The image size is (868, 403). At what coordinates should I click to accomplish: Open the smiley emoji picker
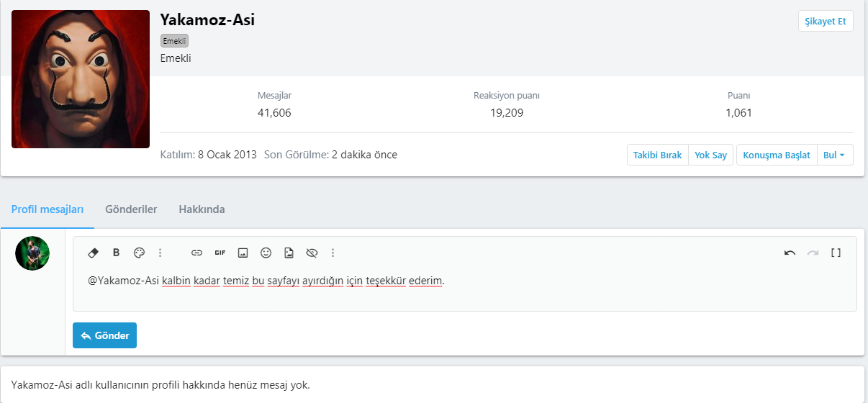pos(266,253)
